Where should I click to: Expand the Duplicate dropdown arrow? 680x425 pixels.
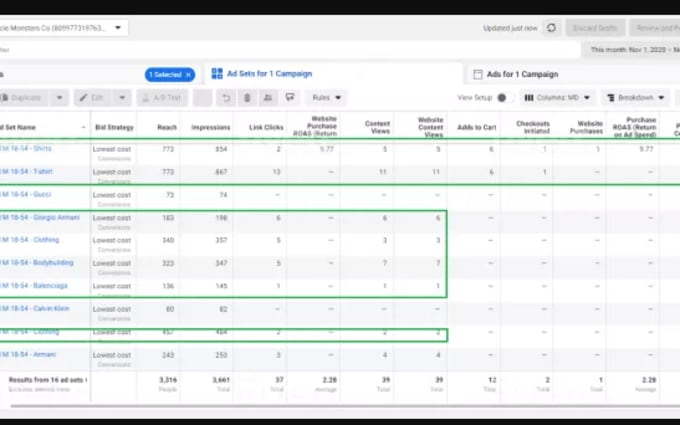[59, 98]
